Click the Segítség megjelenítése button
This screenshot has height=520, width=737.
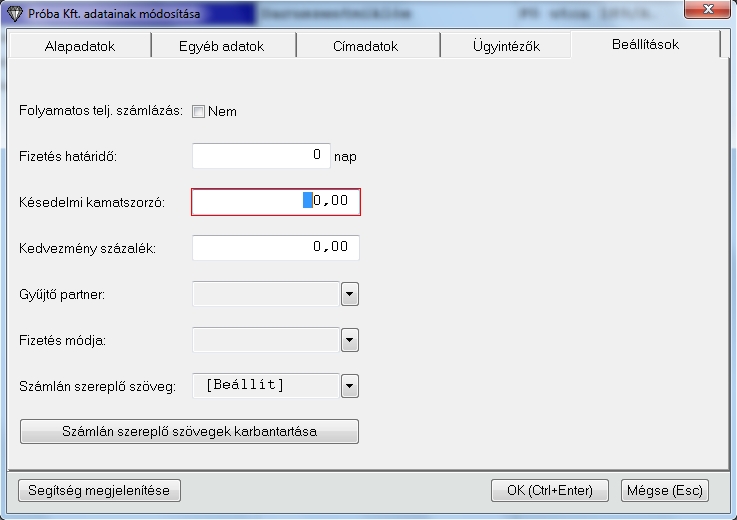(100, 490)
